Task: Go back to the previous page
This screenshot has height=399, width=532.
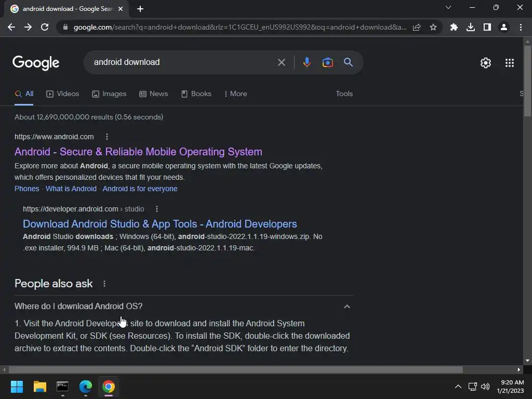Action: click(11, 27)
